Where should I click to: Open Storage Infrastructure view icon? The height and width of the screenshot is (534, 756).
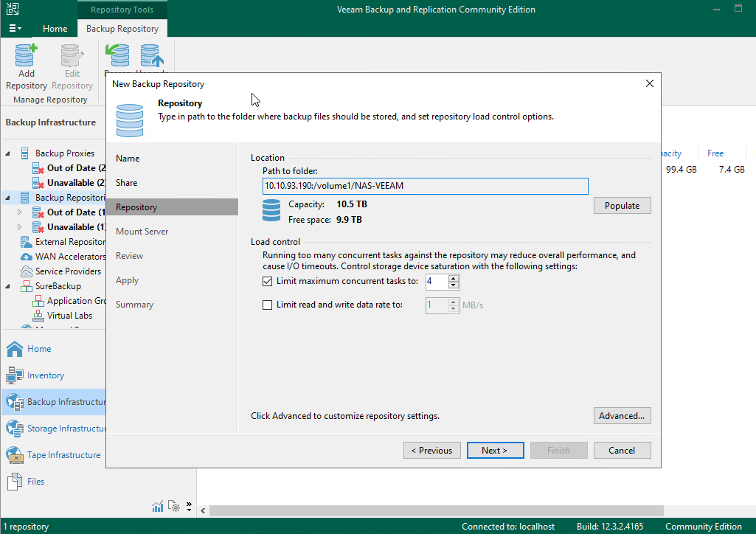15,429
